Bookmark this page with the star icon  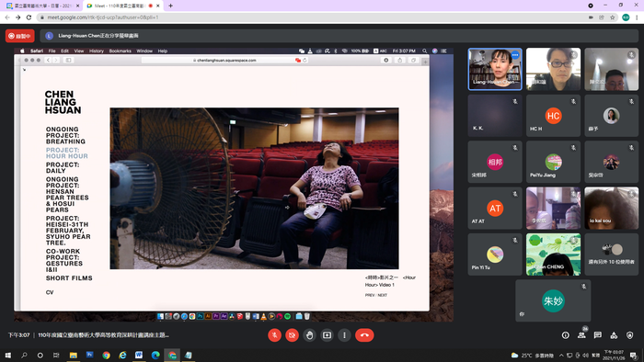pyautogui.click(x=613, y=17)
